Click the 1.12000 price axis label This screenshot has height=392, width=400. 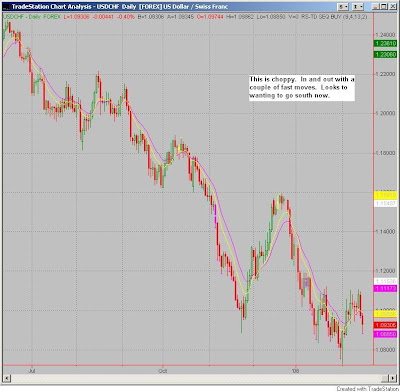pyautogui.click(x=385, y=271)
